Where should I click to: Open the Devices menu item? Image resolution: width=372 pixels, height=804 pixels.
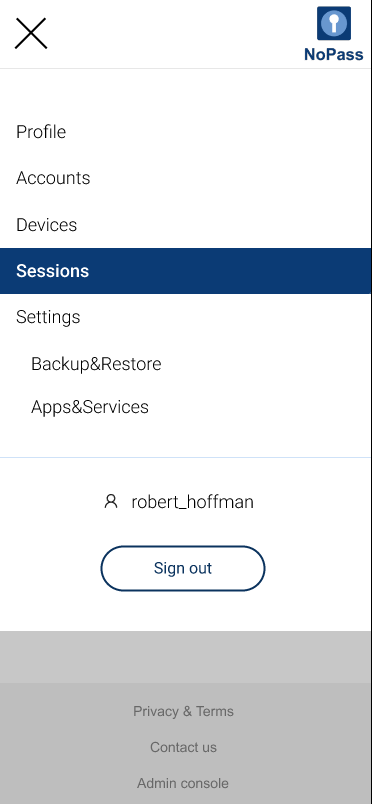pos(47,225)
